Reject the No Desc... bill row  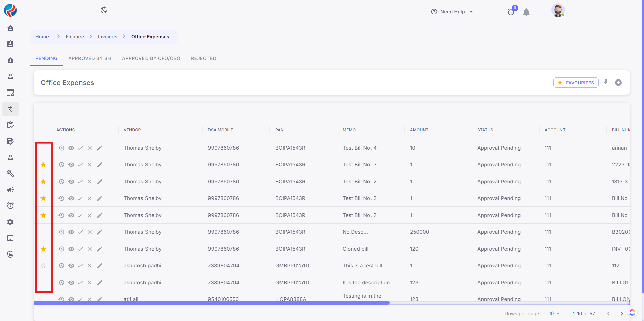click(x=90, y=232)
